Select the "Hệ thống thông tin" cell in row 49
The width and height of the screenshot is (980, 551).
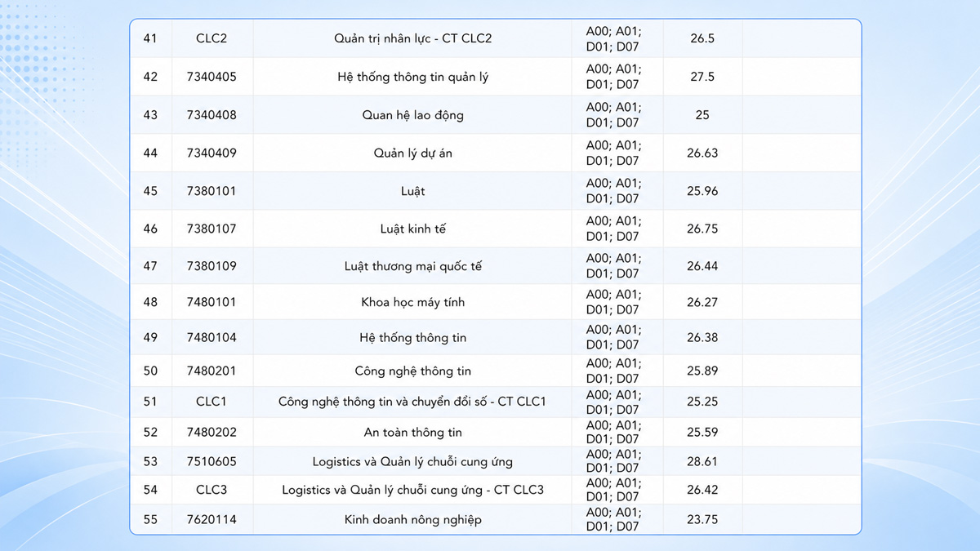coord(413,337)
